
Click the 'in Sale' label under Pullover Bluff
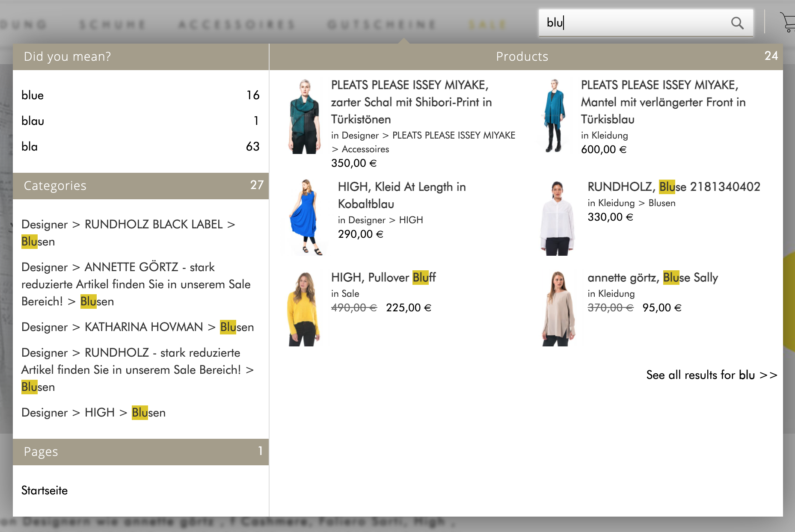(345, 293)
